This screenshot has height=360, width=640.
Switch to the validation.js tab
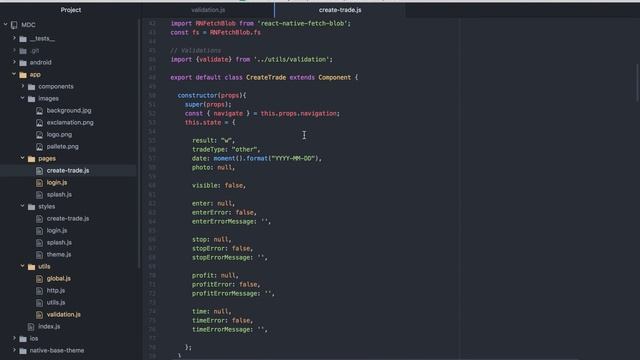pos(208,10)
